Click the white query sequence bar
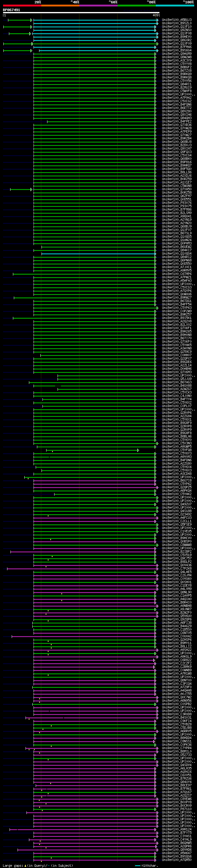This screenshot has height=868, width=197. 81,13
